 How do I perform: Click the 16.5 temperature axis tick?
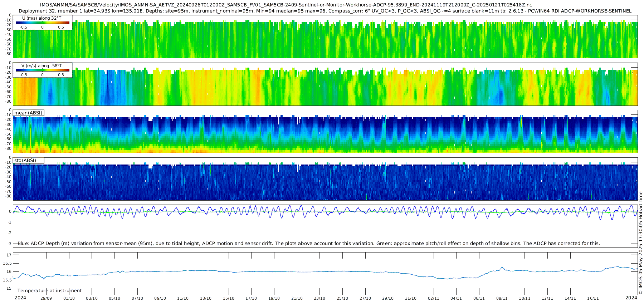(x=7, y=263)
